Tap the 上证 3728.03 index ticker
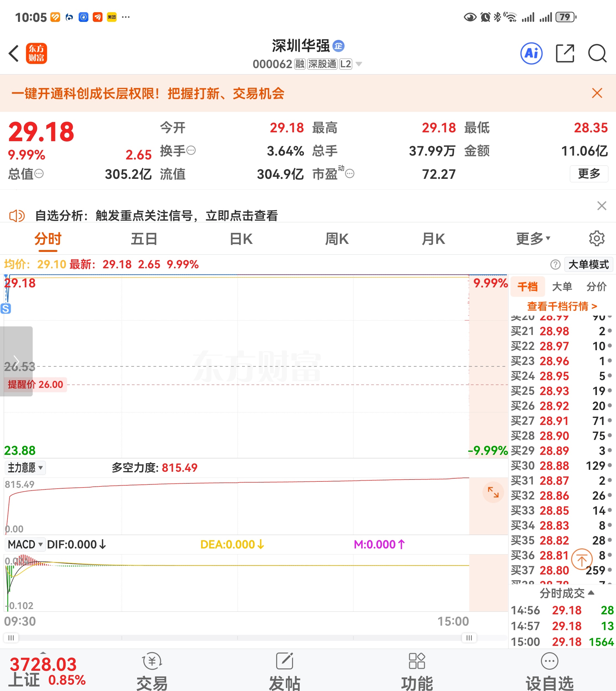 (47, 671)
